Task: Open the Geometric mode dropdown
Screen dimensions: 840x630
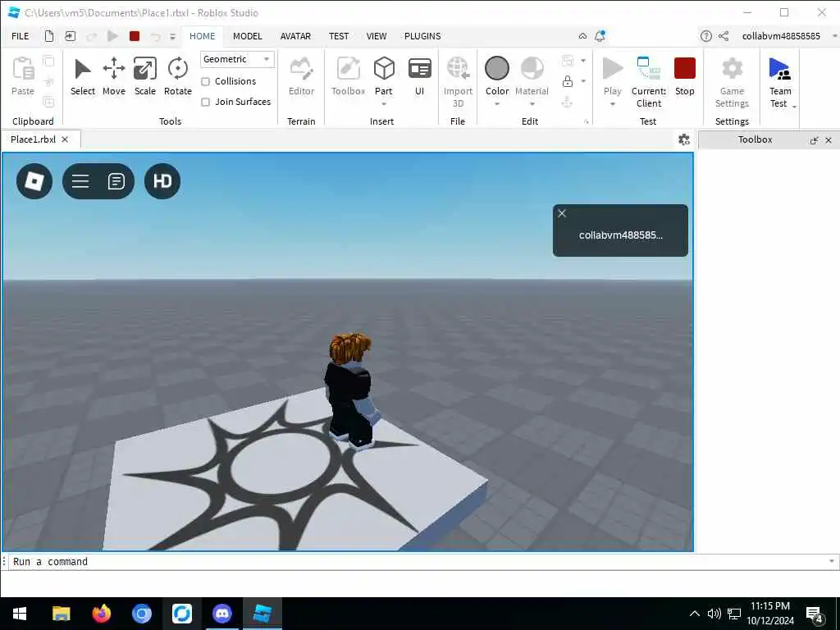Action: tap(237, 59)
